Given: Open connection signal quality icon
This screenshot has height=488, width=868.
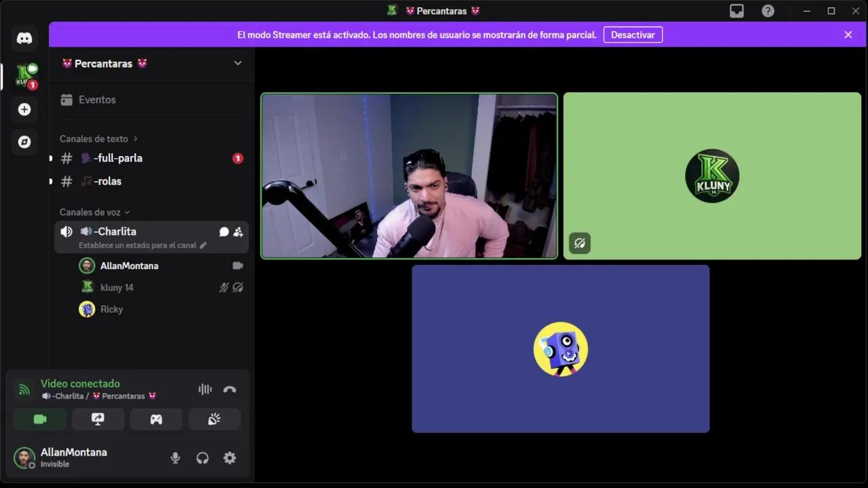Looking at the screenshot, I should [24, 390].
